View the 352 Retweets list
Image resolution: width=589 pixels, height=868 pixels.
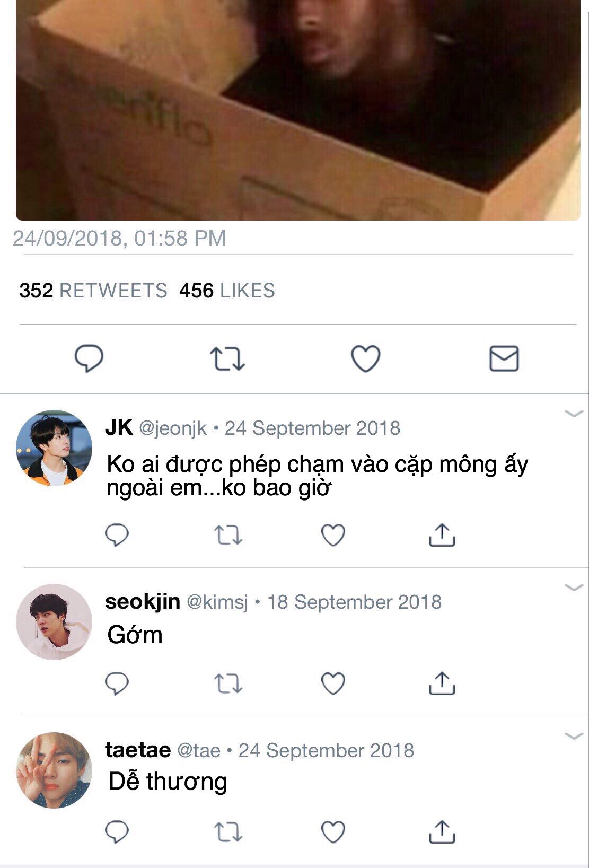pos(93,291)
